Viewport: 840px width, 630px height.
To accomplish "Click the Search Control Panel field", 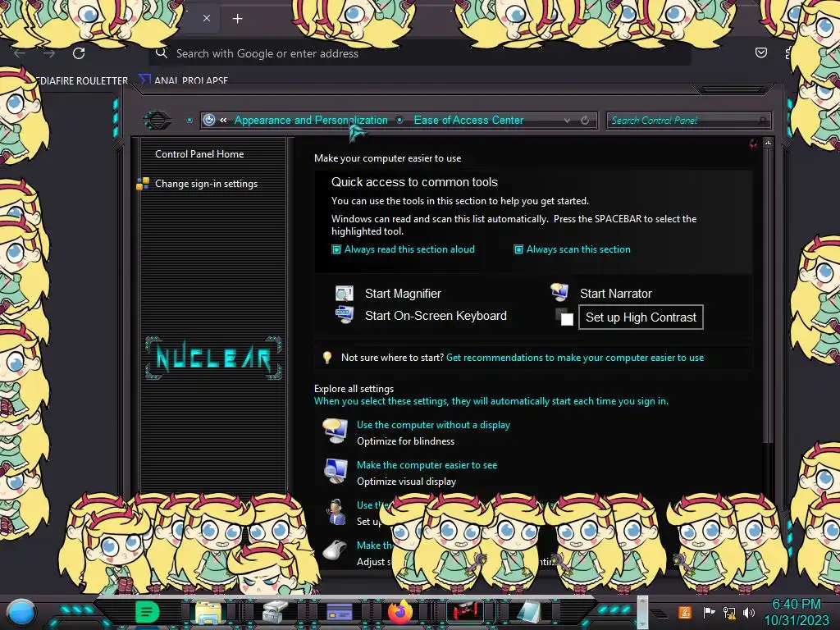I will (688, 121).
